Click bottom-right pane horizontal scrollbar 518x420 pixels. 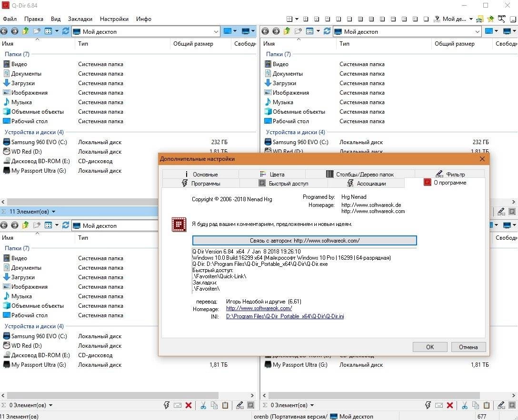(374, 395)
